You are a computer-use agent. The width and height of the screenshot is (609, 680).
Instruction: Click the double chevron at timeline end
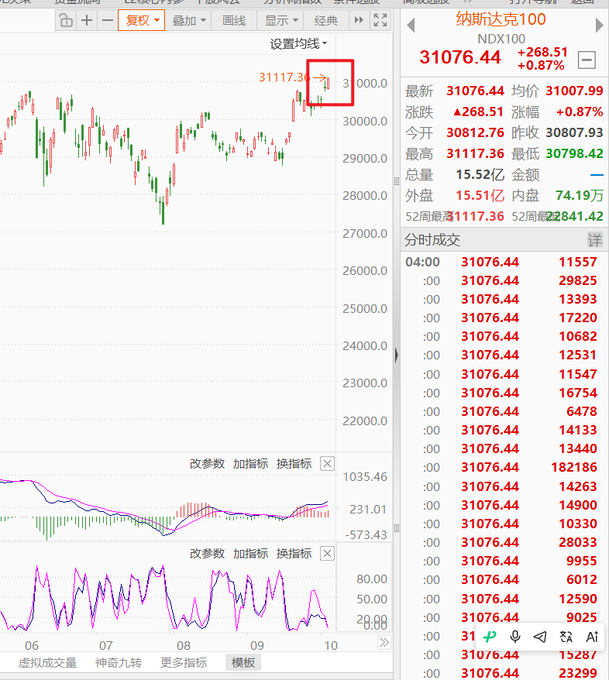click(384, 642)
